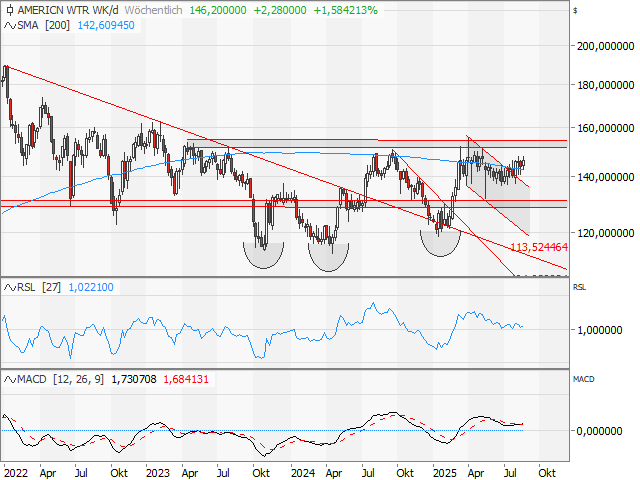The width and height of the screenshot is (640, 480).
Task: Click the 2023 label on the time axis
Action: click(x=158, y=473)
